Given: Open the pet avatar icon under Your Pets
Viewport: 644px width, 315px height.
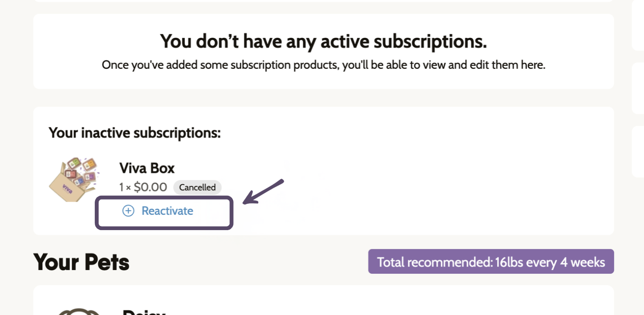Looking at the screenshot, I should (x=79, y=312).
